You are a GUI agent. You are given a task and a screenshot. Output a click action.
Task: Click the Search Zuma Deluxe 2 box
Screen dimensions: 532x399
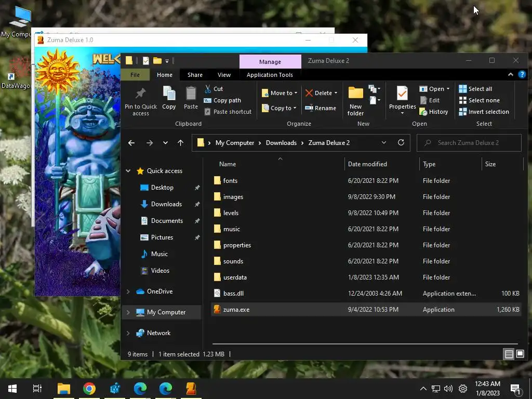(x=469, y=143)
